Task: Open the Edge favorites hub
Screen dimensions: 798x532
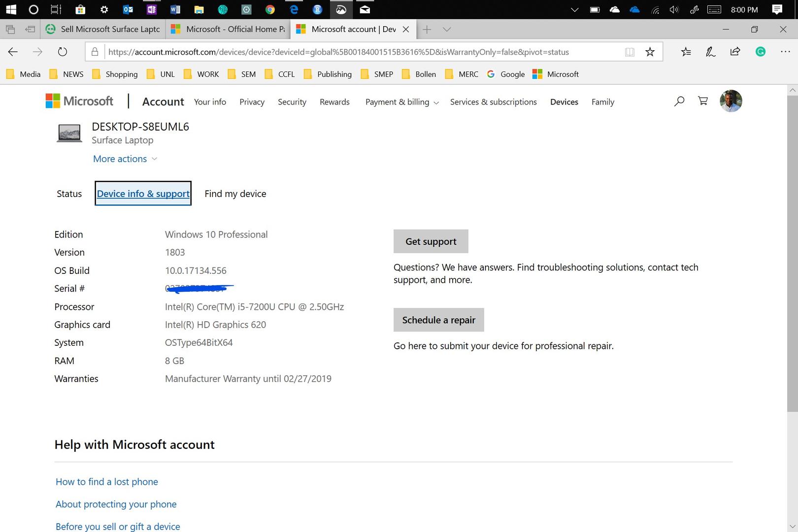Action: (x=686, y=52)
